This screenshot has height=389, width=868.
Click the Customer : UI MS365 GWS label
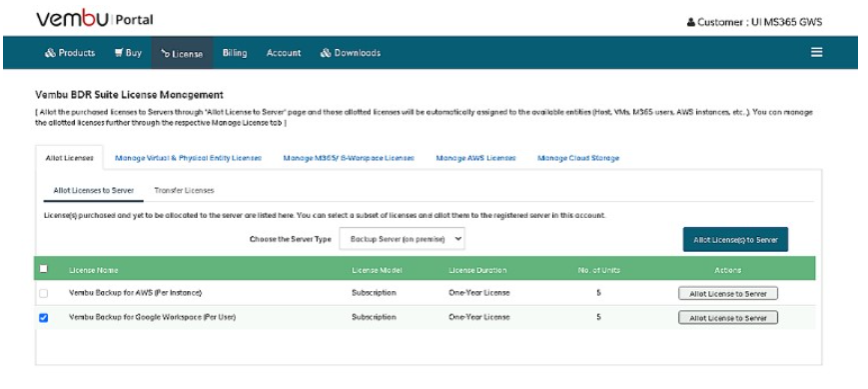pos(759,23)
